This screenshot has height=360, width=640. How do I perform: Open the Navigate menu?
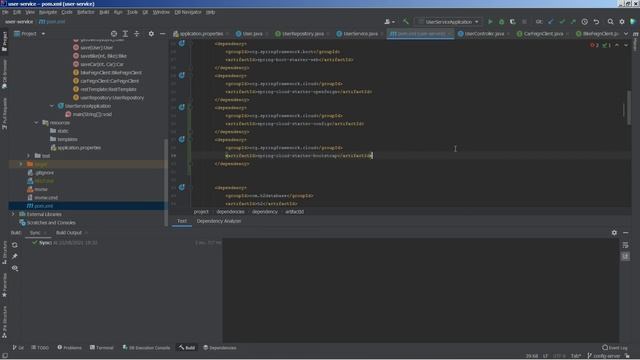coord(48,12)
